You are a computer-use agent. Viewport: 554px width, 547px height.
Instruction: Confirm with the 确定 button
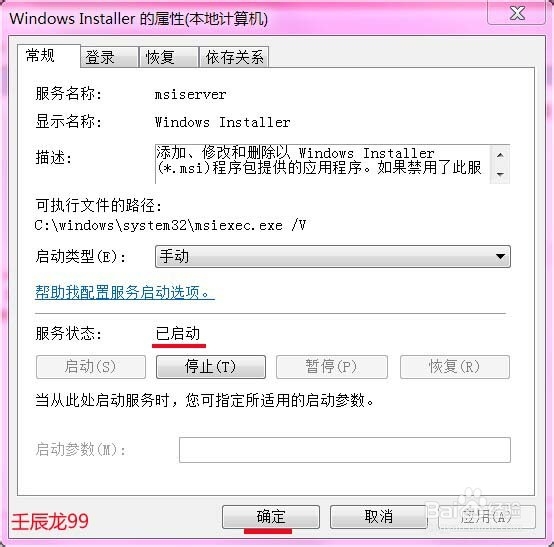click(271, 517)
